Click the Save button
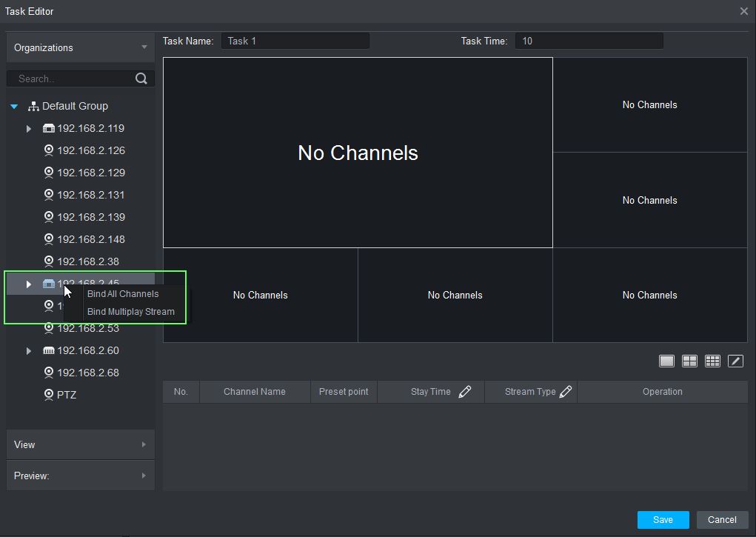Screen dimensions: 756x537 663,520
